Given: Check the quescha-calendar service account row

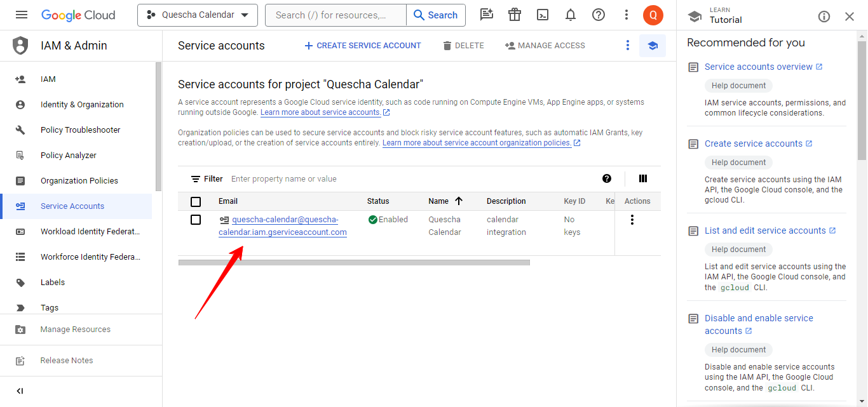Looking at the screenshot, I should (x=196, y=220).
